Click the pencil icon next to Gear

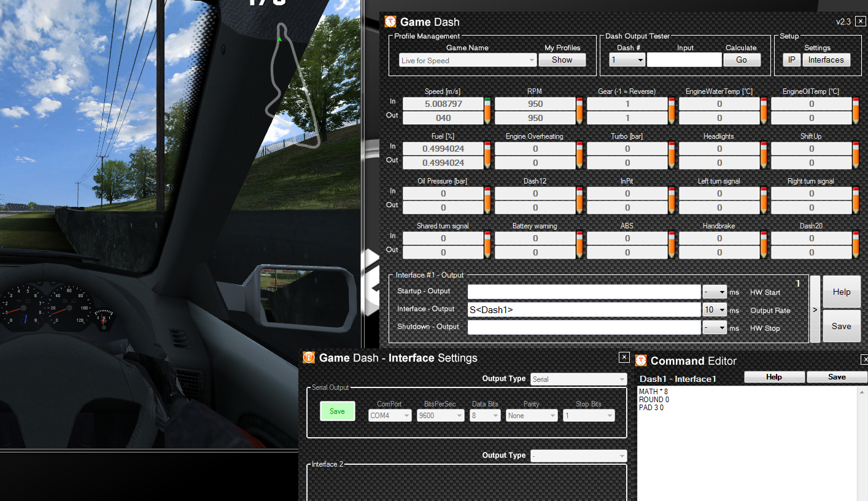672,111
